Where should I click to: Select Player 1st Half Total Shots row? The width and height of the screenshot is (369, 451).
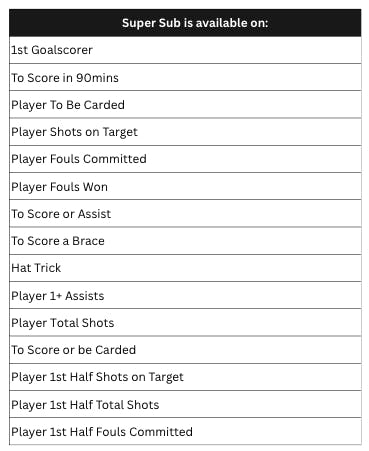click(x=185, y=404)
